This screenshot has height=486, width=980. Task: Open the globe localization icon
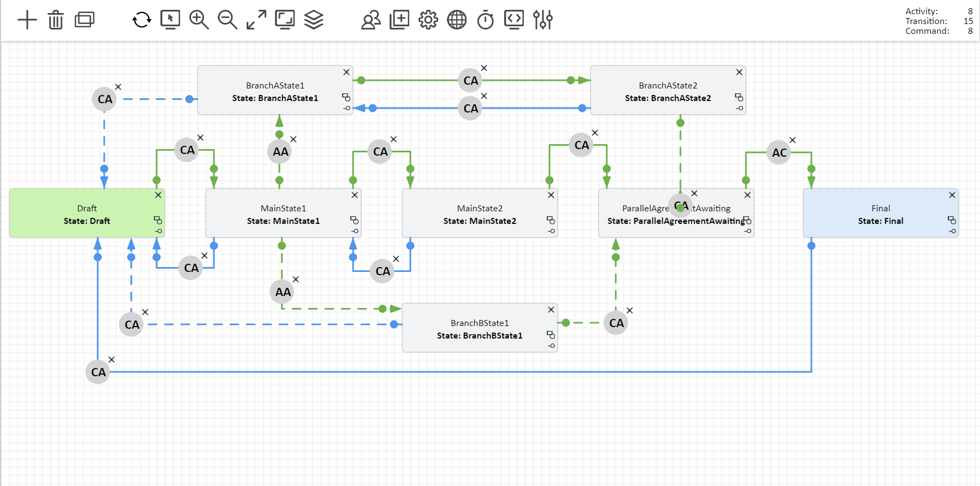coord(457,20)
